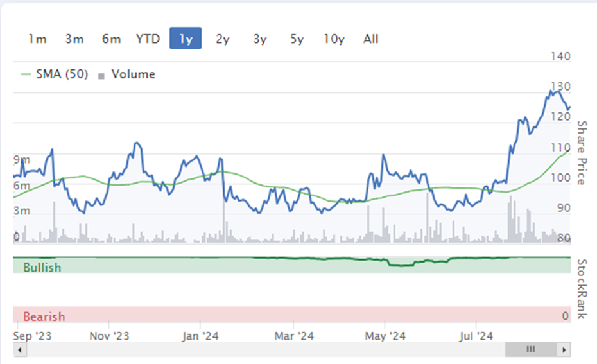Show 10y price history
This screenshot has height=364, width=597.
pos(334,39)
